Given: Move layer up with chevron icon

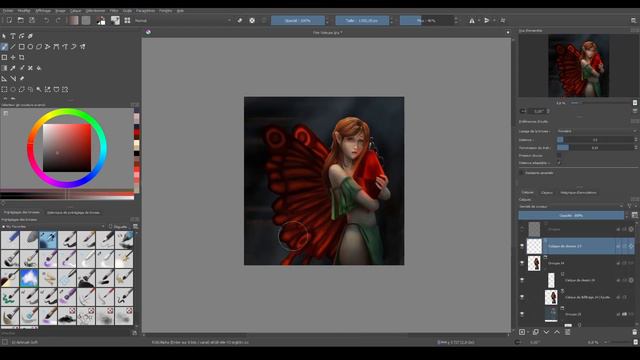Looking at the screenshot, I should pos(557,332).
